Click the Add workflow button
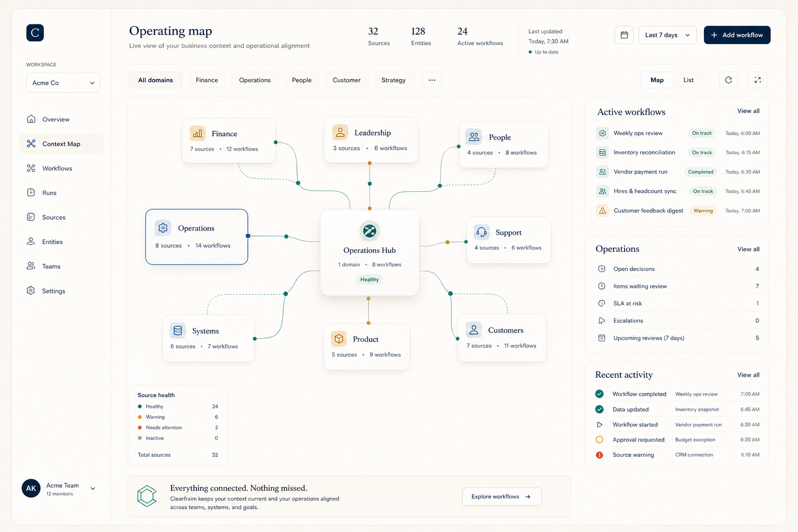The width and height of the screenshot is (798, 532). (737, 35)
